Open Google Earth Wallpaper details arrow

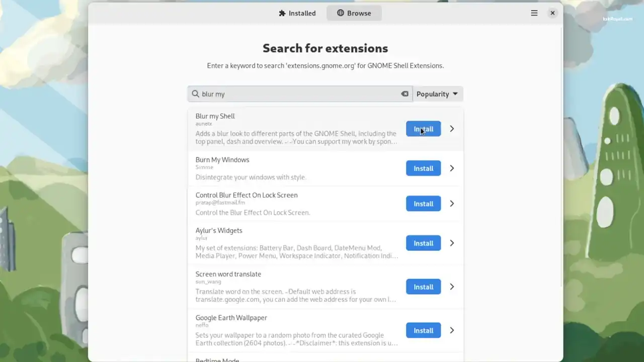click(452, 330)
